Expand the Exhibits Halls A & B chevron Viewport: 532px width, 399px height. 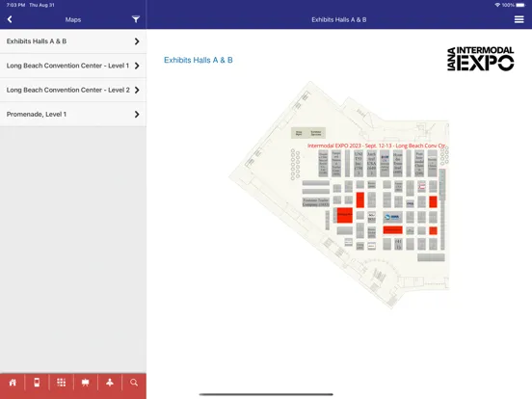click(x=137, y=41)
